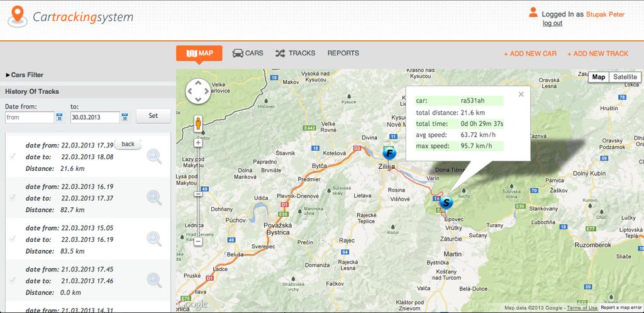Click the map pan control compass
This screenshot has width=644, height=313.
pos(198,91)
